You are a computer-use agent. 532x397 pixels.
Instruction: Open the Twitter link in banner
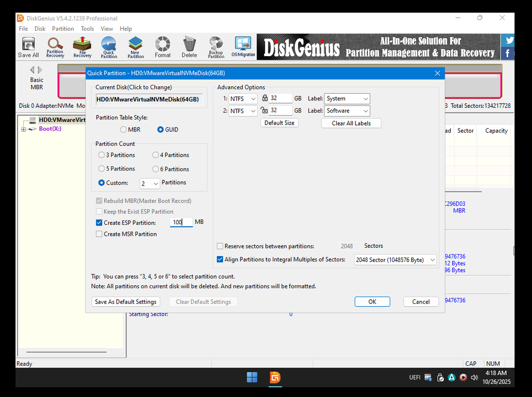click(509, 40)
